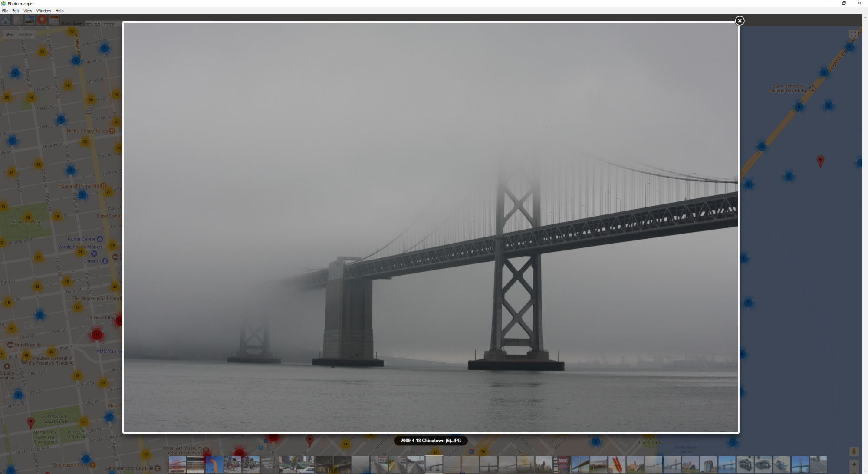Image resolution: width=868 pixels, height=474 pixels.
Task: Open the Help menu
Action: 59,11
